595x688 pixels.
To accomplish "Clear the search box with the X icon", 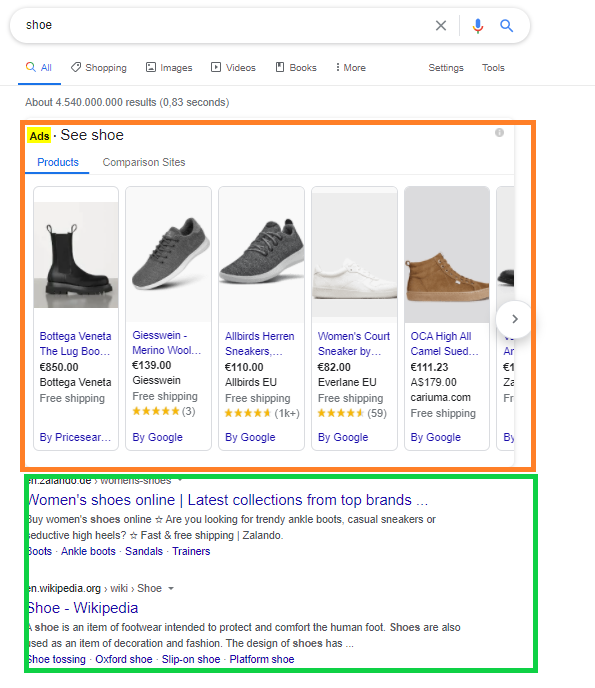I will click(x=441, y=25).
